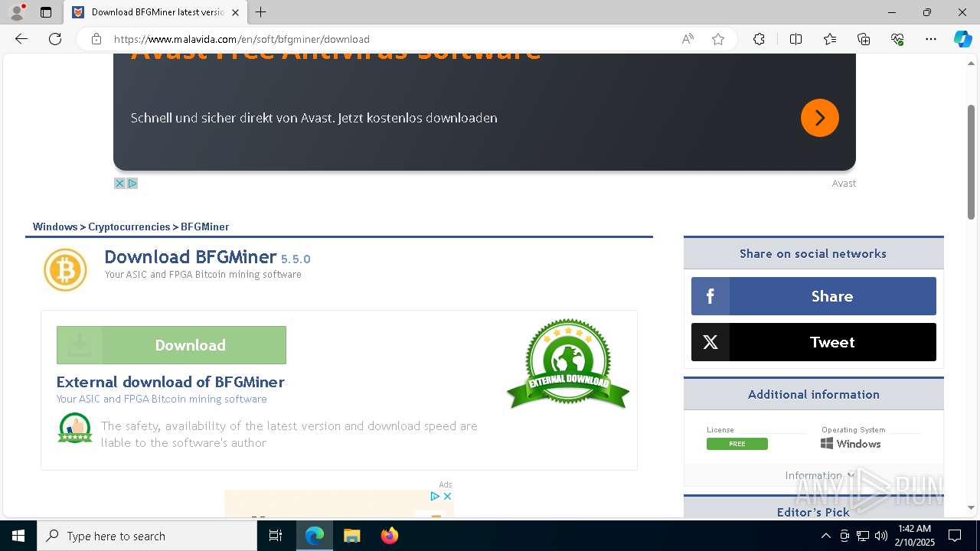Open Collections icon
The image size is (980, 551).
click(x=864, y=39)
